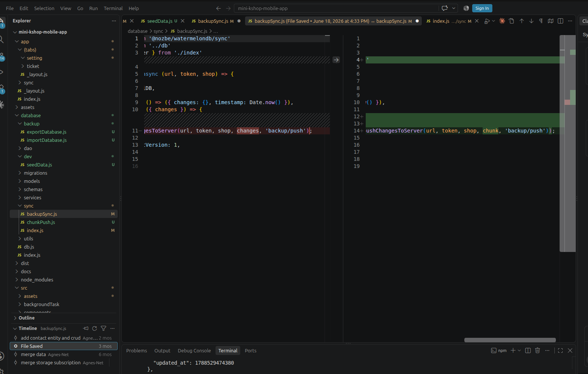Refresh the Timeline panel
This screenshot has width=588, height=374.
[x=95, y=328]
